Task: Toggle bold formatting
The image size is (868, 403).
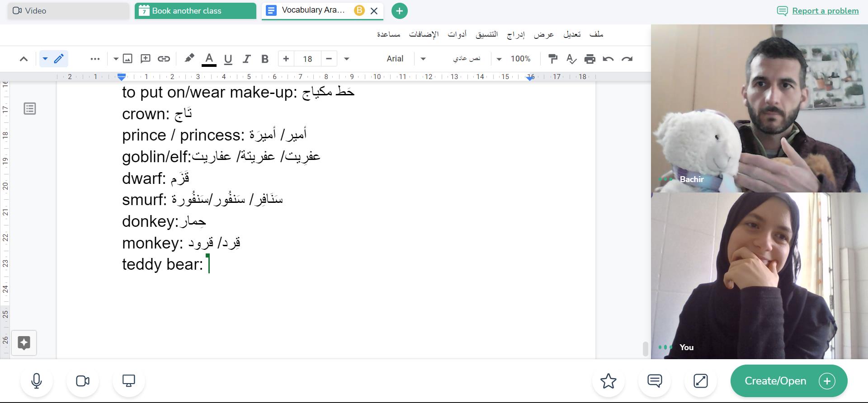Action: pos(265,59)
